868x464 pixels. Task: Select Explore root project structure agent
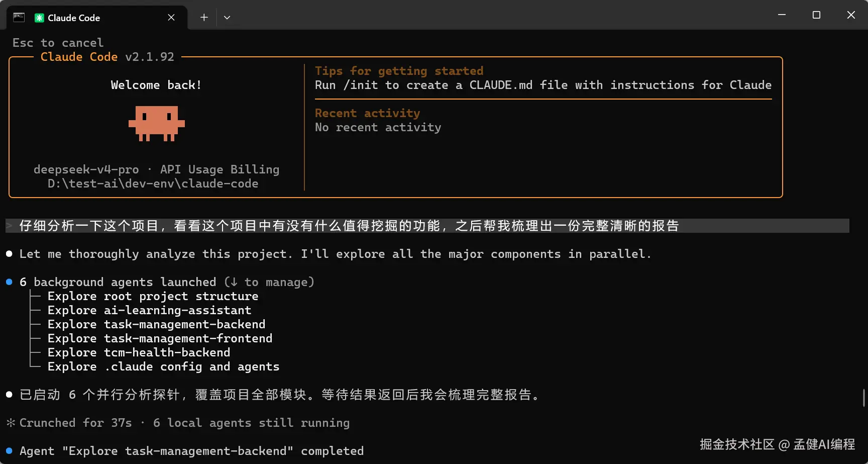tap(153, 296)
